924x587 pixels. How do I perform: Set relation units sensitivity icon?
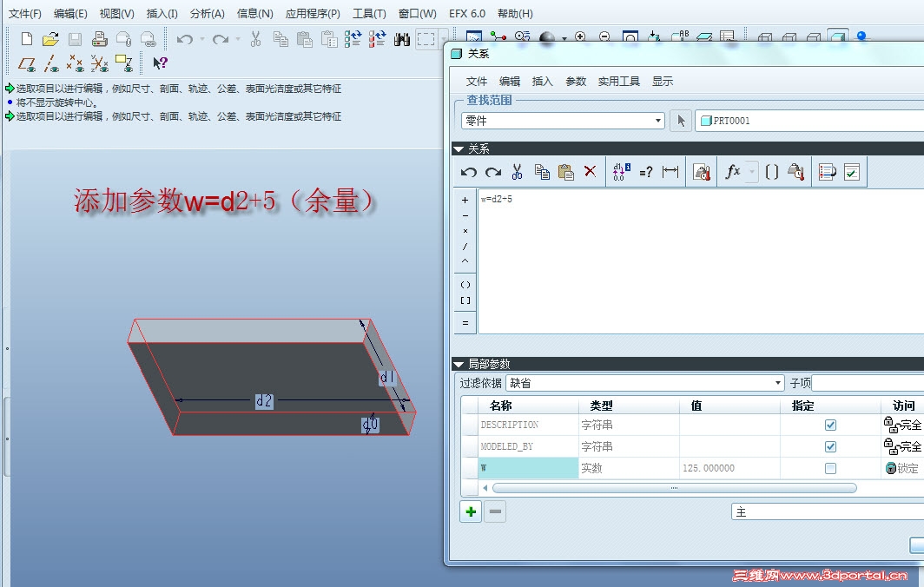coord(702,172)
